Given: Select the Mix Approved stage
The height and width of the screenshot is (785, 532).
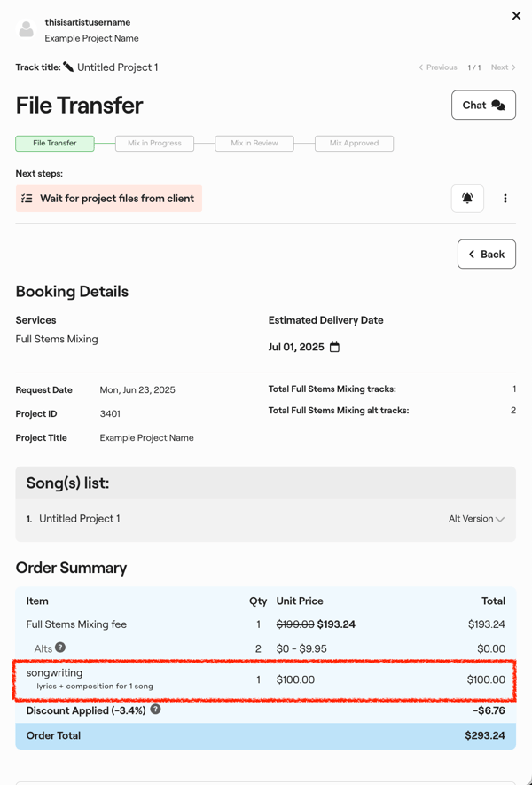Looking at the screenshot, I should coord(354,143).
